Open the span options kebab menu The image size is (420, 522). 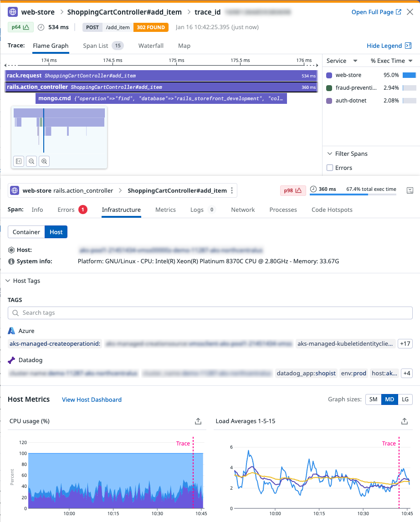pos(232,190)
